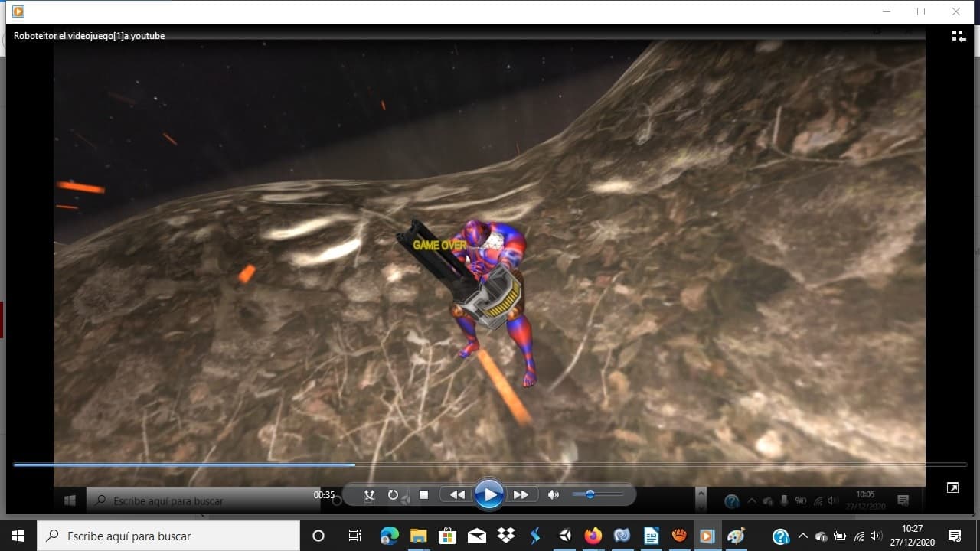Open Cortana from the taskbar circle
980x551 pixels.
[318, 536]
